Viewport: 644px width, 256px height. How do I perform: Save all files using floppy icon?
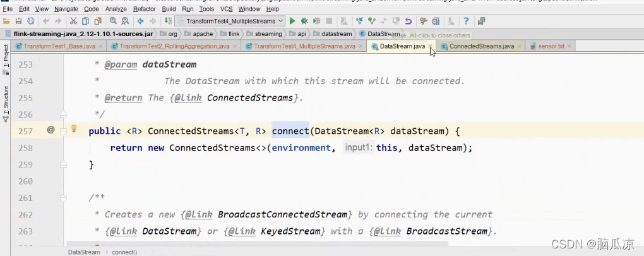[18, 21]
